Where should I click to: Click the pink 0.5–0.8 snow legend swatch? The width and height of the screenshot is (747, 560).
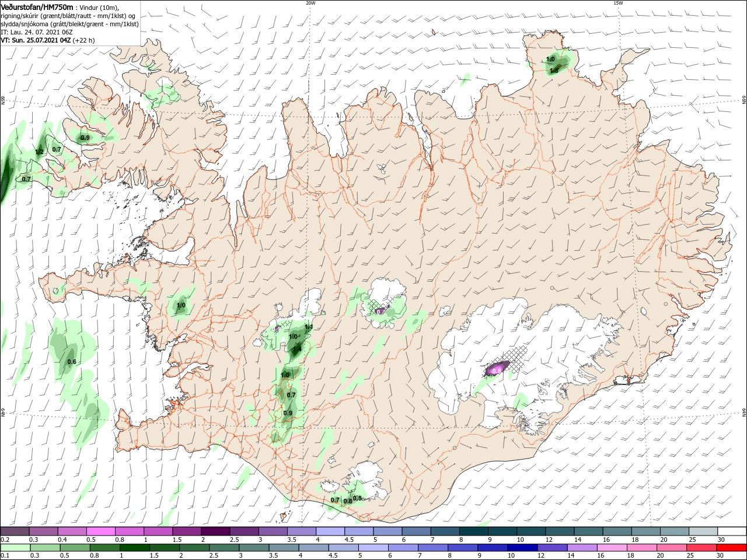tap(101, 531)
